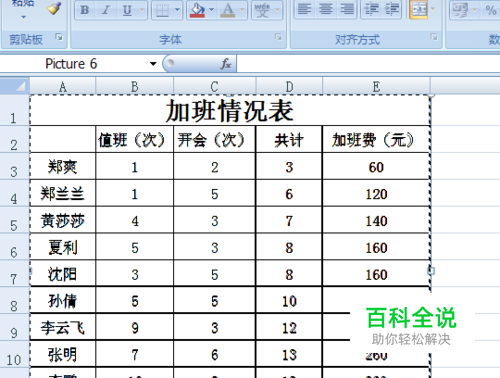Open the Name Box dropdown arrow
The height and width of the screenshot is (378, 500).
coord(153,64)
